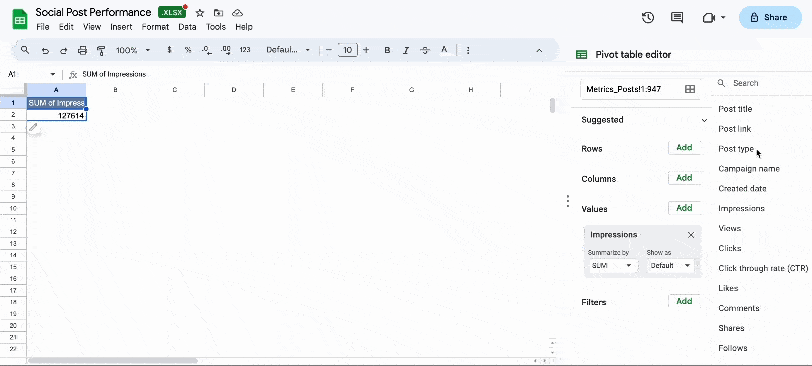Select cell A2 with value 127614
The width and height of the screenshot is (812, 366).
click(56, 116)
